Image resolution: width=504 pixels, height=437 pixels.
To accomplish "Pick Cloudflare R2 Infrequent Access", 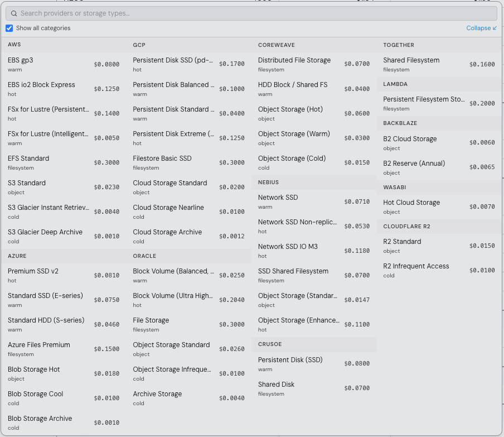I will coord(439,270).
